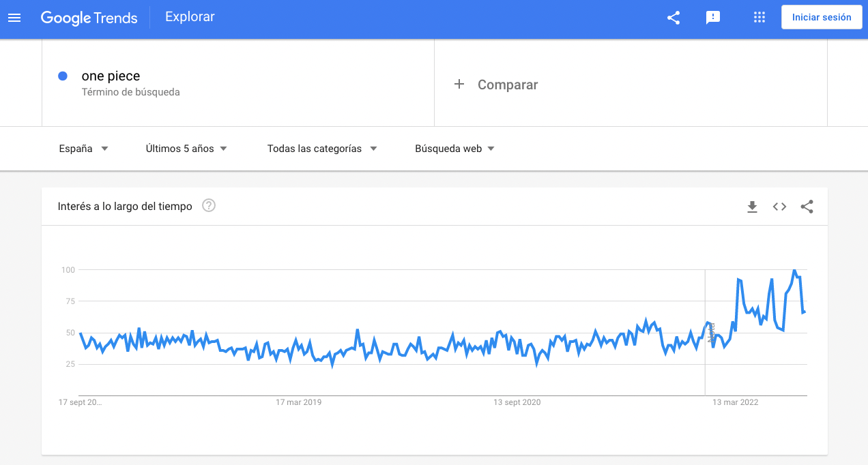Open the embed code icon
Image resolution: width=868 pixels, height=465 pixels.
pyautogui.click(x=779, y=207)
